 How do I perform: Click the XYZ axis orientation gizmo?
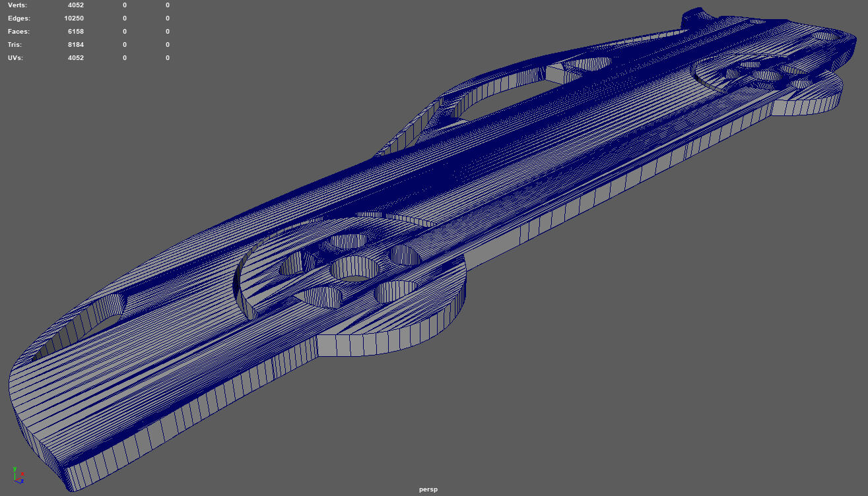coord(17,474)
